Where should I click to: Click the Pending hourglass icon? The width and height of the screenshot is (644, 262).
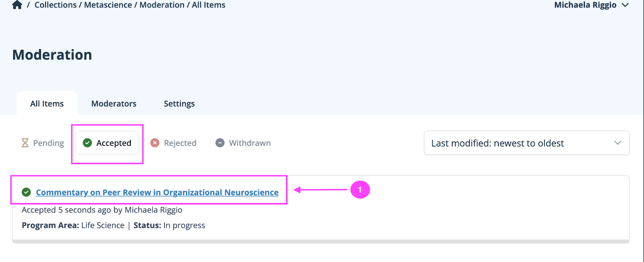[x=25, y=143]
